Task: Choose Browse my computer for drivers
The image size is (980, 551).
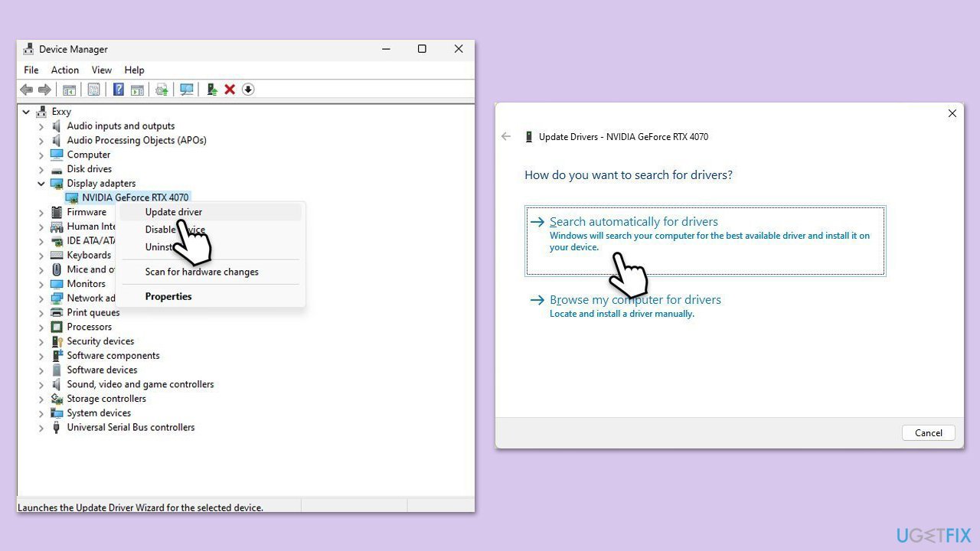Action: [635, 300]
